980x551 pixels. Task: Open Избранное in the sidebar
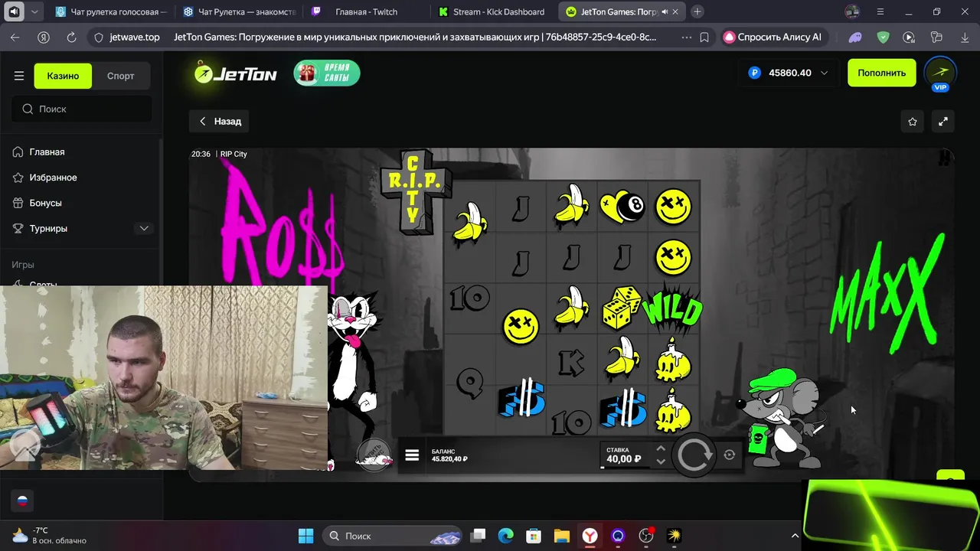coord(53,177)
